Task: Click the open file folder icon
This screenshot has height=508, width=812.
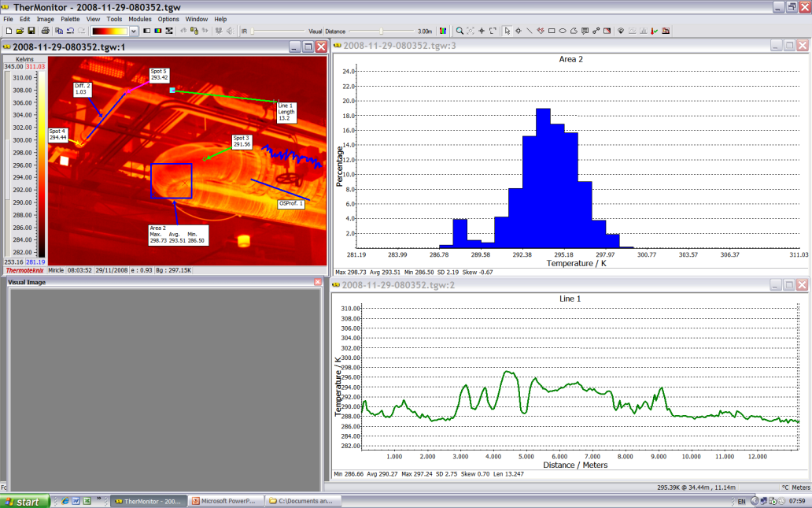Action: (x=20, y=31)
